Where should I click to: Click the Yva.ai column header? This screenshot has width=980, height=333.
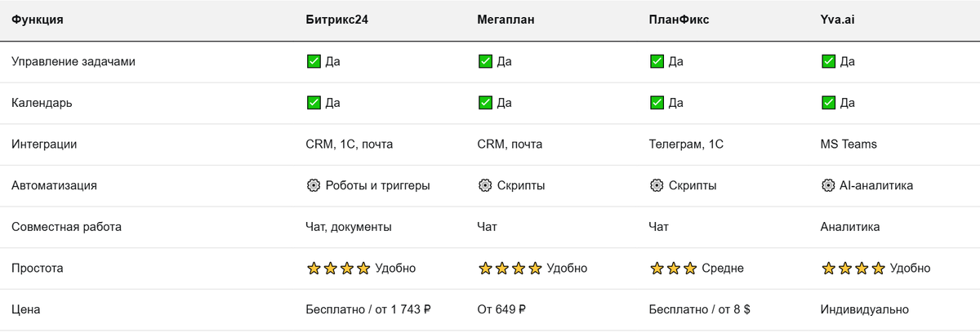837,19
